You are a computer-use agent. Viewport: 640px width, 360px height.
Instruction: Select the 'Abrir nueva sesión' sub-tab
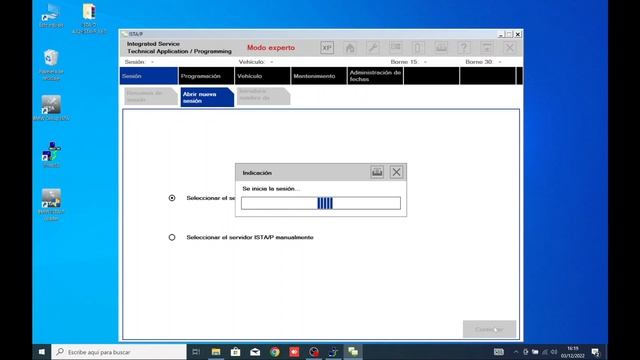pos(207,97)
